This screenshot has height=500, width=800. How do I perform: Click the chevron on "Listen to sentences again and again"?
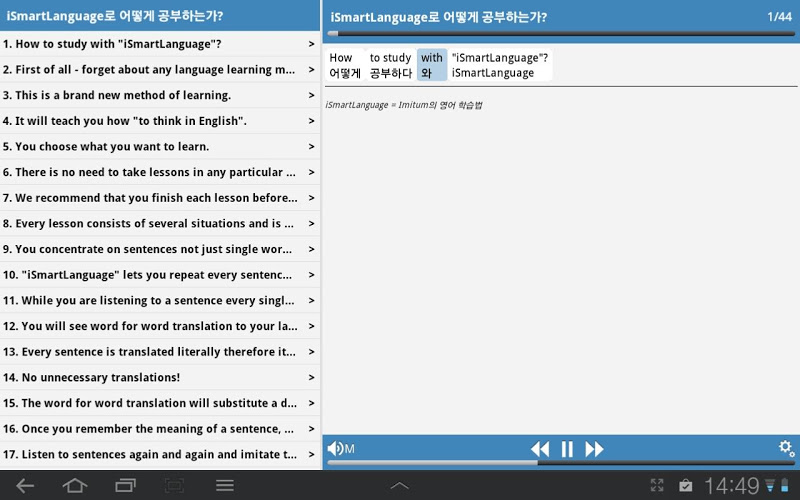pyautogui.click(x=311, y=455)
